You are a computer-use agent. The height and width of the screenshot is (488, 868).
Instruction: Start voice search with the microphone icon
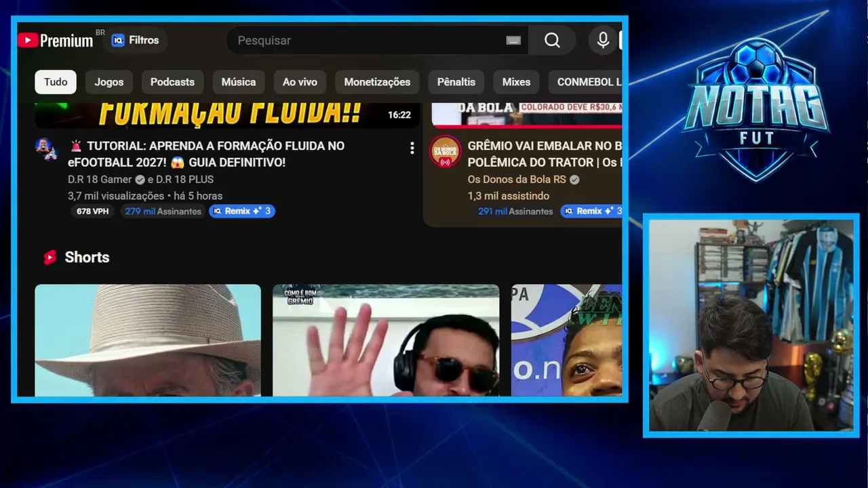[x=603, y=41]
